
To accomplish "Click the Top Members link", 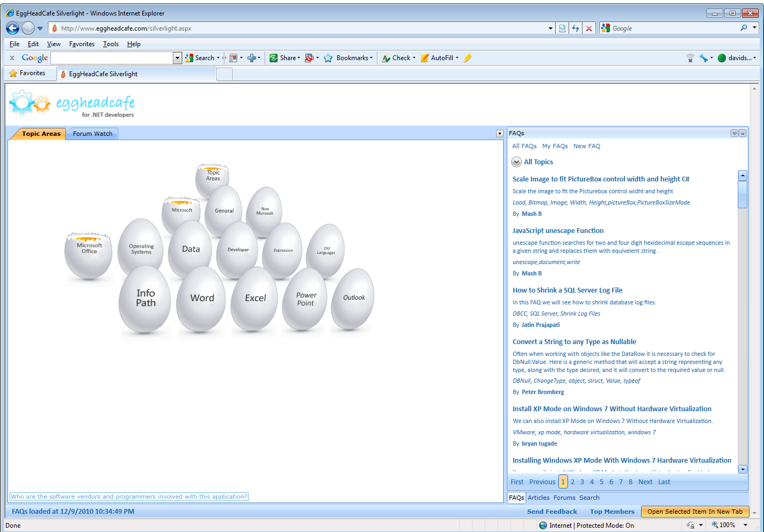I will [x=612, y=512].
